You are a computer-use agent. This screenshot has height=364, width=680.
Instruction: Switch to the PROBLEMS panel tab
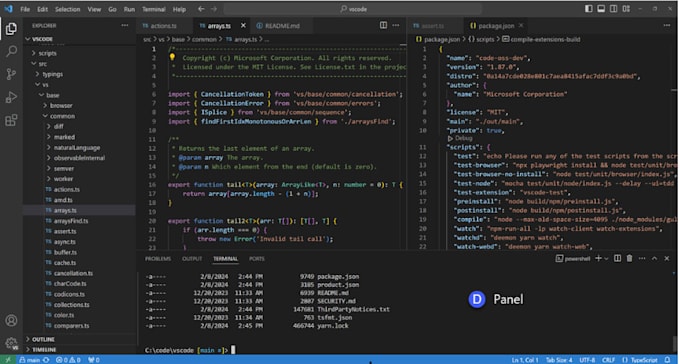tap(158, 259)
